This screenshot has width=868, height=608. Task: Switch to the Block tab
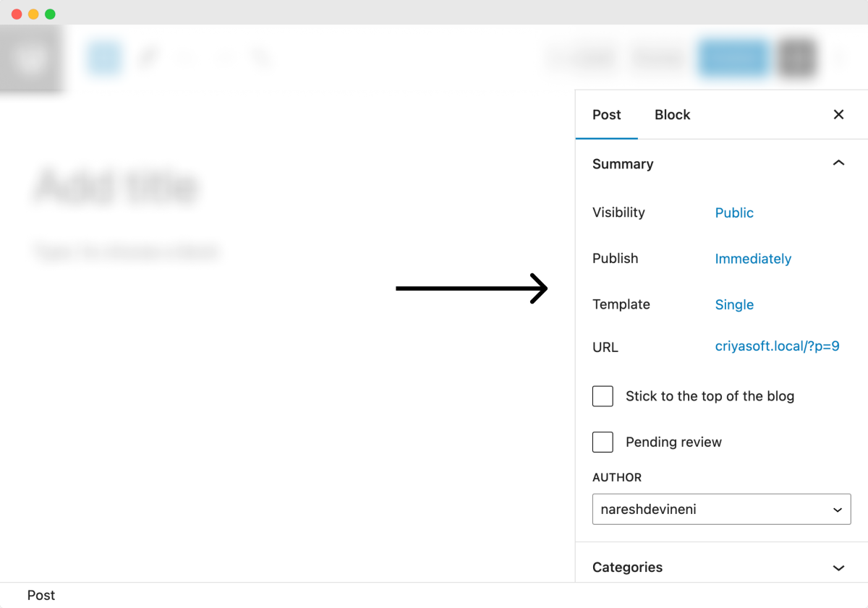[672, 114]
